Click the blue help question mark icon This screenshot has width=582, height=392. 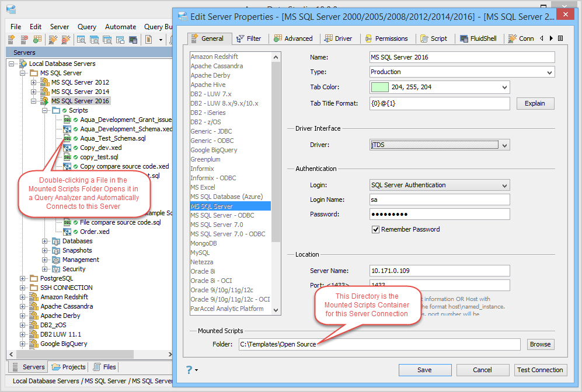(x=189, y=369)
